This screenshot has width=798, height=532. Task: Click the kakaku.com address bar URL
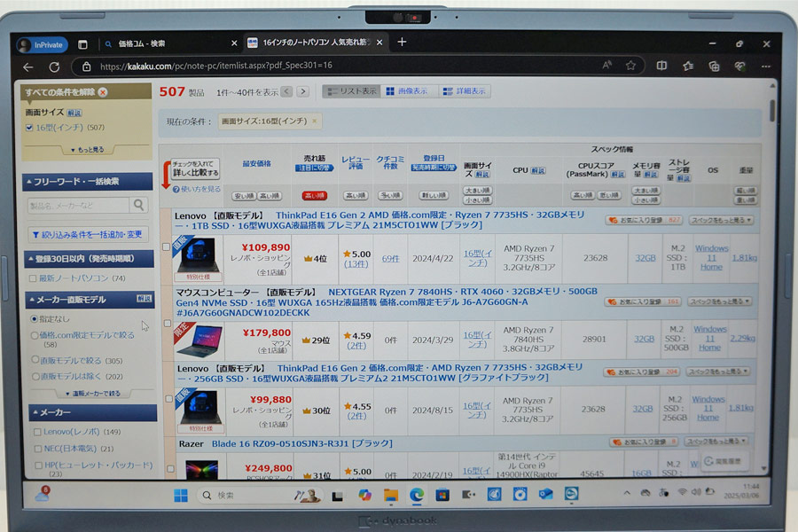coord(215,66)
